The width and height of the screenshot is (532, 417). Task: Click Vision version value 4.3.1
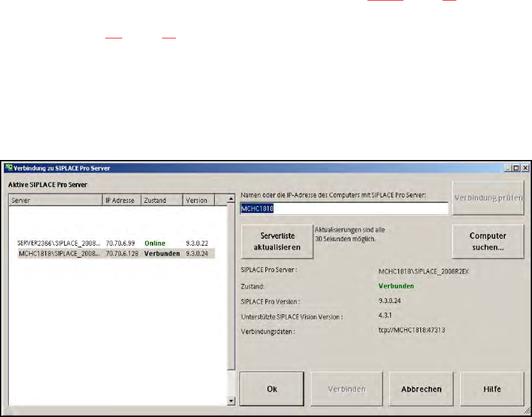click(x=385, y=316)
